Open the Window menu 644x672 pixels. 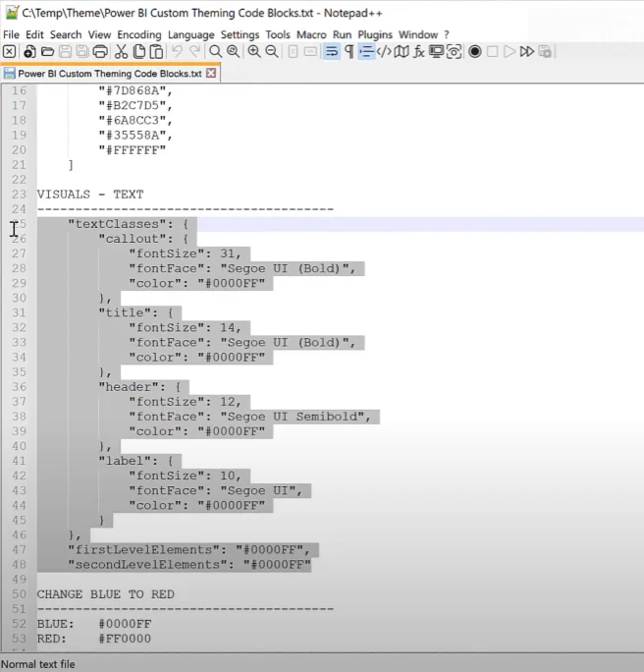(x=418, y=34)
